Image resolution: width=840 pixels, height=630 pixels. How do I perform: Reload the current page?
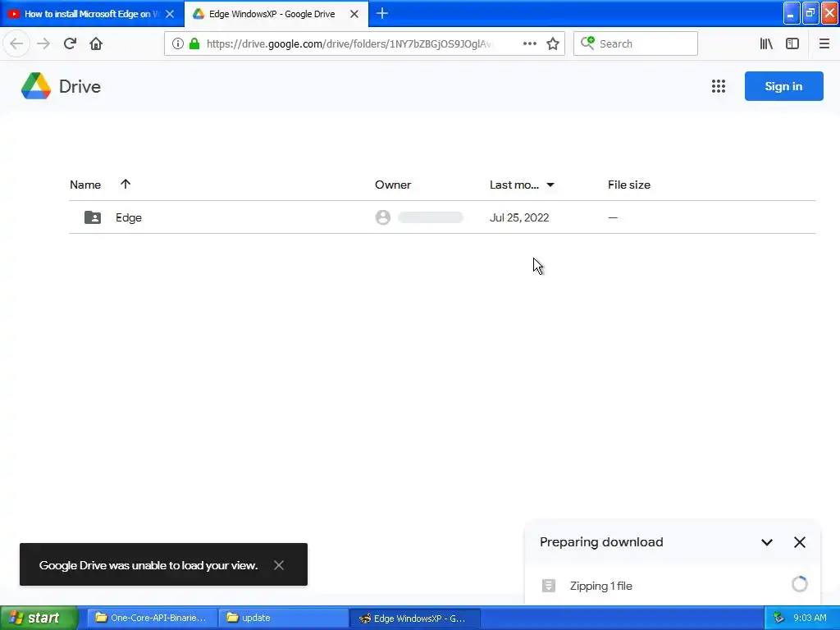pos(70,43)
